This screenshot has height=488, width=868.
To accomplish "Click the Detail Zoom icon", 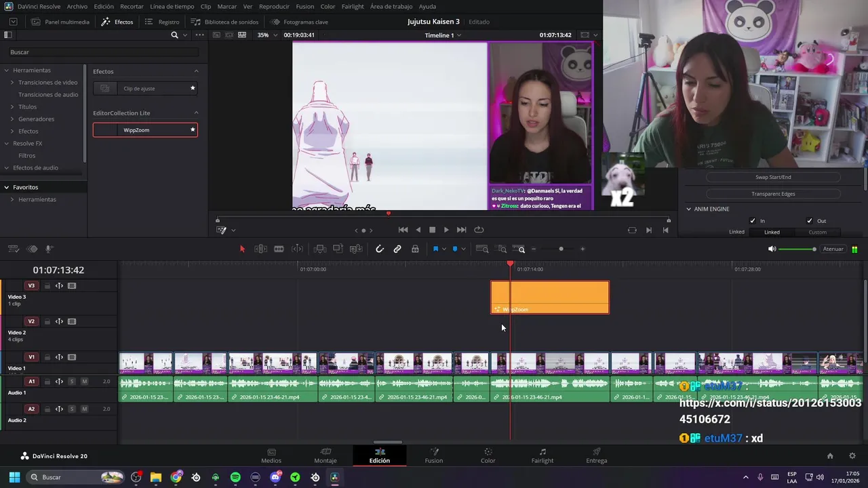I will click(502, 249).
